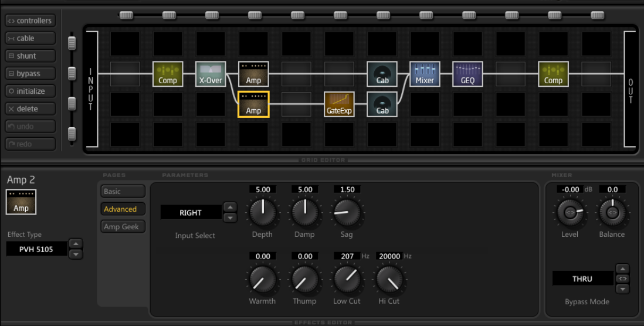
Task: Step Input Select down from RIGHT
Action: point(230,218)
